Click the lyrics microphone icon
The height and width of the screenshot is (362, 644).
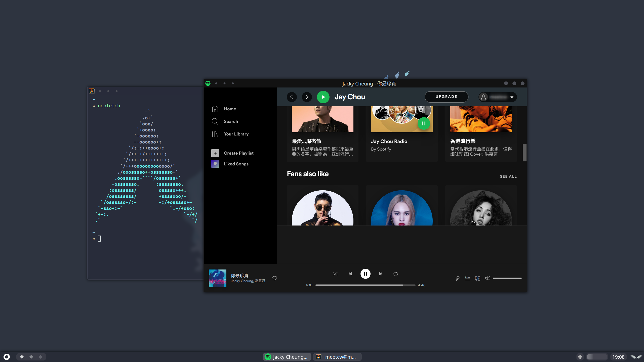(458, 278)
